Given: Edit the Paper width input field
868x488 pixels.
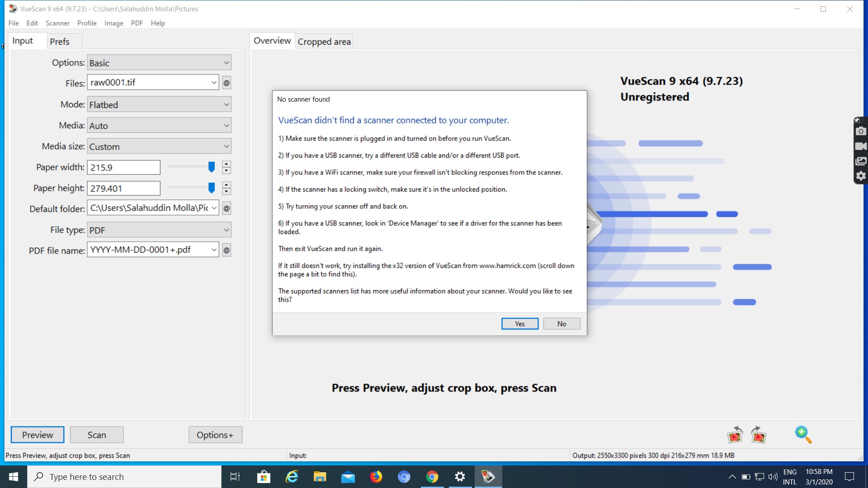Looking at the screenshot, I should pos(123,168).
